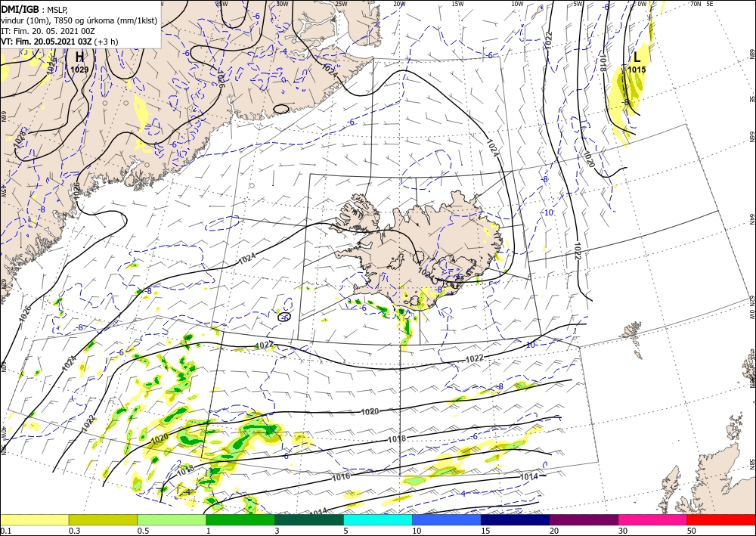This screenshot has width=756, height=536.
Task: Click the 1015 low-pressure value
Action: (637, 70)
